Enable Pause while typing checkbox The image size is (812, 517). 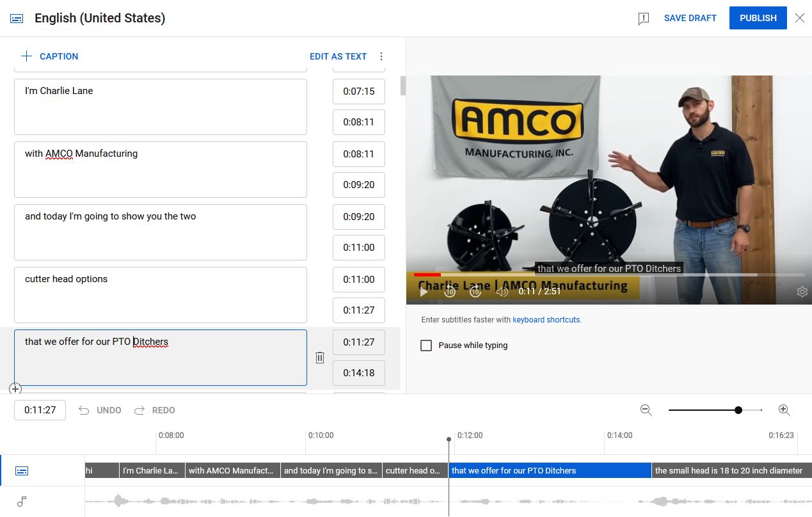[x=426, y=346]
